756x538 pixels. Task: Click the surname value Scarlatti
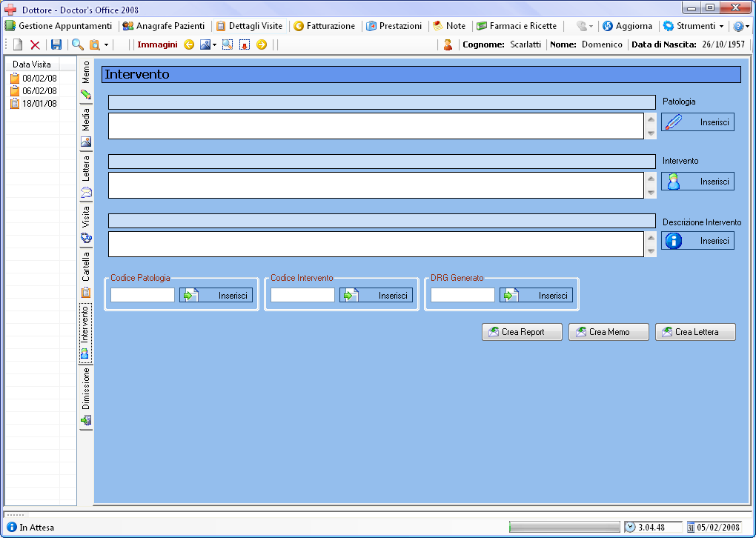pyautogui.click(x=525, y=44)
